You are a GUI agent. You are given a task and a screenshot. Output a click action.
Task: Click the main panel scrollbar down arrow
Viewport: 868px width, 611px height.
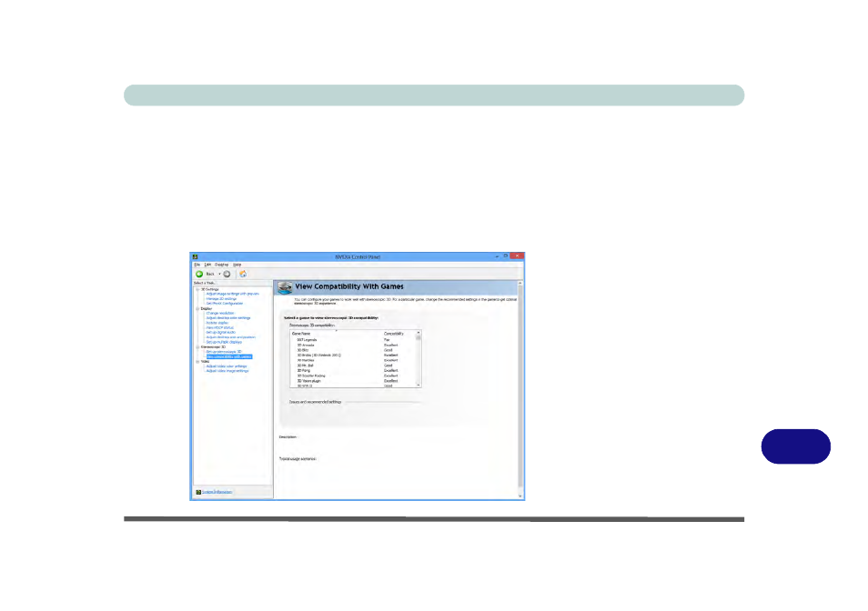pyautogui.click(x=520, y=496)
